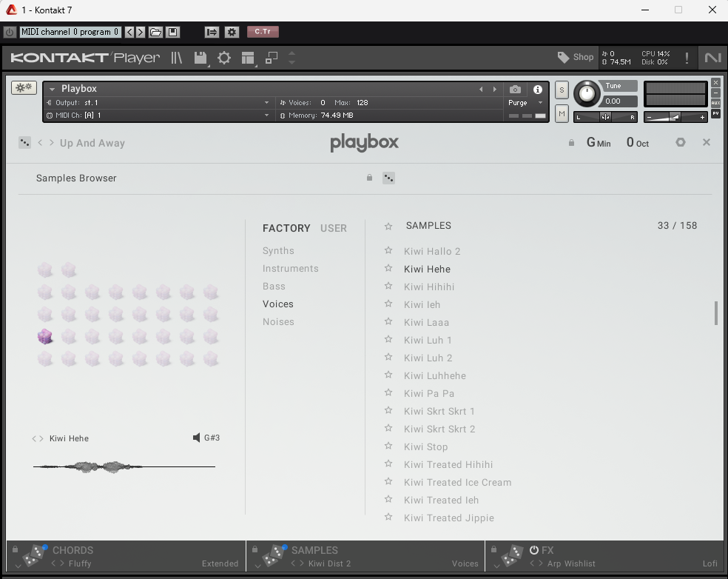Viewport: 728px width, 579px height.
Task: Favorite the Kiwi Stop sample star
Action: coord(388,446)
